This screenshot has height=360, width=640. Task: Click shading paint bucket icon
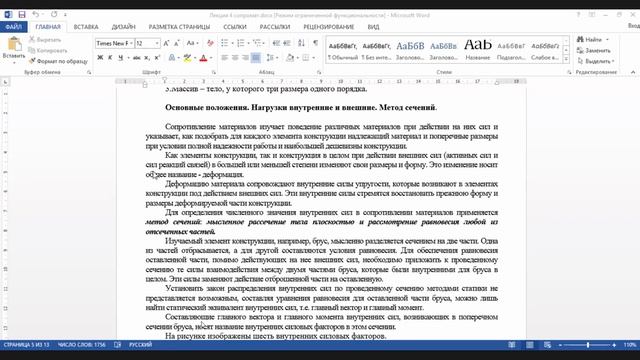[x=290, y=58]
